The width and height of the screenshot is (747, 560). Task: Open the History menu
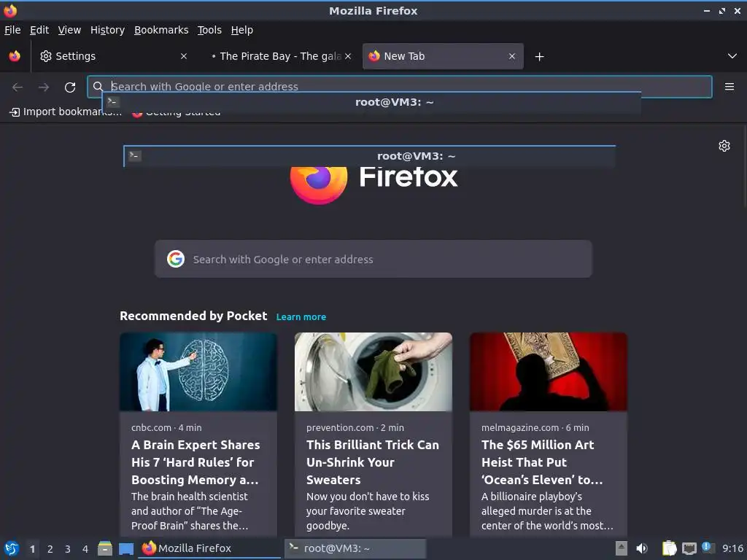pos(107,30)
